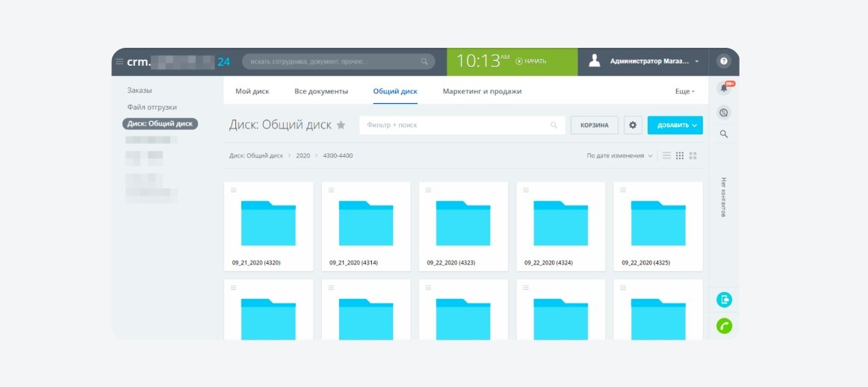Open menu handle on folder 09_22_2020 (4325)
Viewport: 868px width, 387px height.
click(x=623, y=190)
